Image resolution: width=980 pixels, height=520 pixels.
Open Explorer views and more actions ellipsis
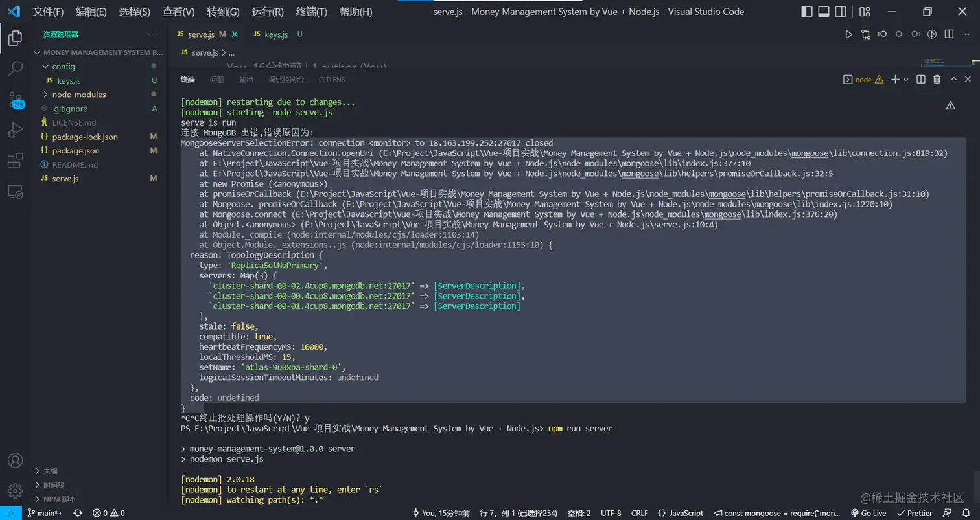152,34
